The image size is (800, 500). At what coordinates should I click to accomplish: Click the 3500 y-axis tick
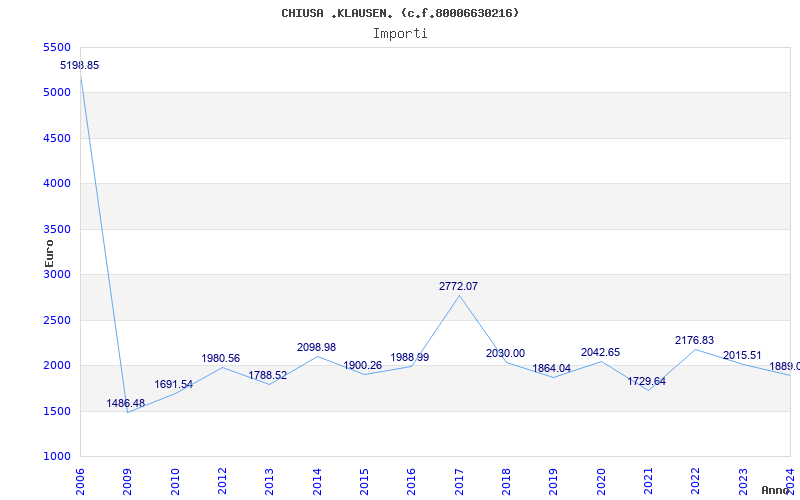(x=57, y=229)
